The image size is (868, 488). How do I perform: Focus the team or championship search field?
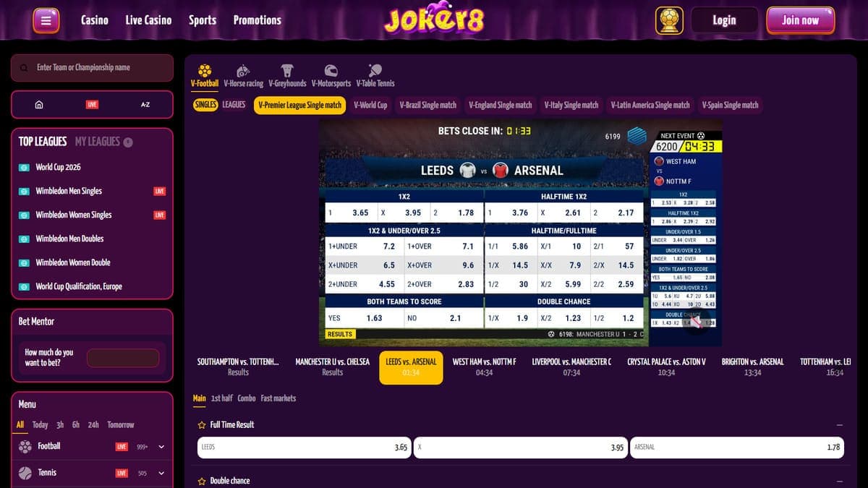93,68
